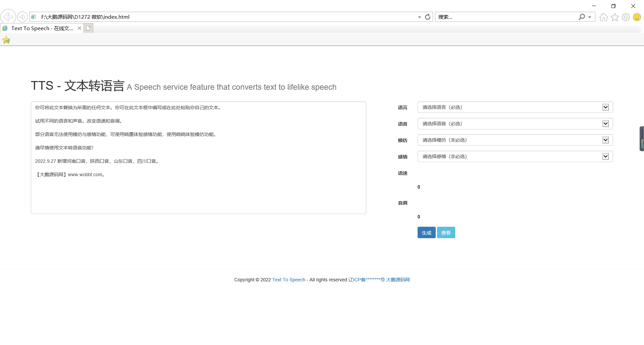Open the 请选择模仿 style dropdown
The image size is (644, 345).
[x=515, y=140]
